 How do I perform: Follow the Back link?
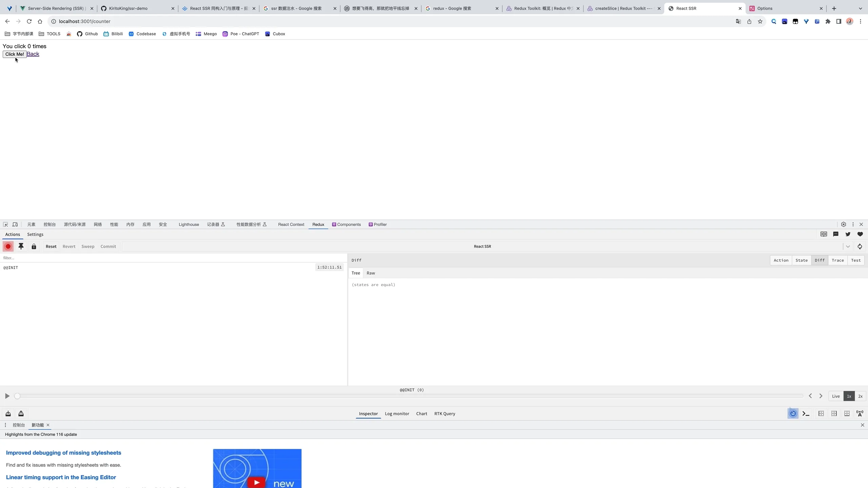[x=33, y=54]
